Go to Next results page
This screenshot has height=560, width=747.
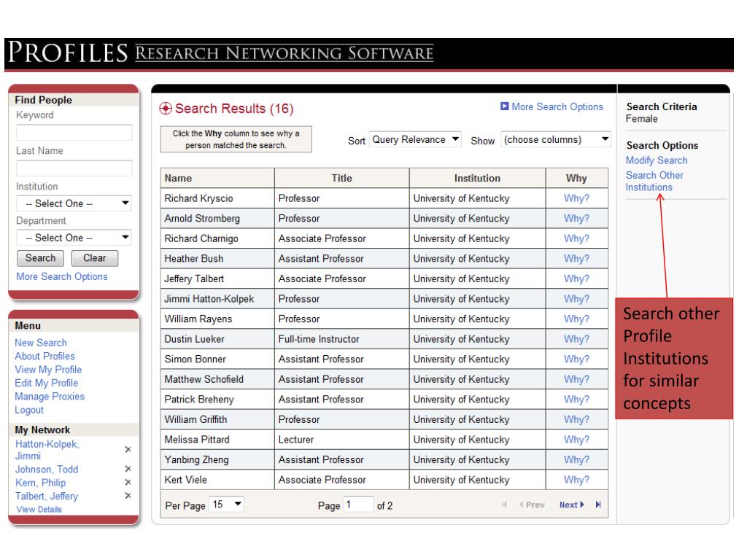click(570, 505)
